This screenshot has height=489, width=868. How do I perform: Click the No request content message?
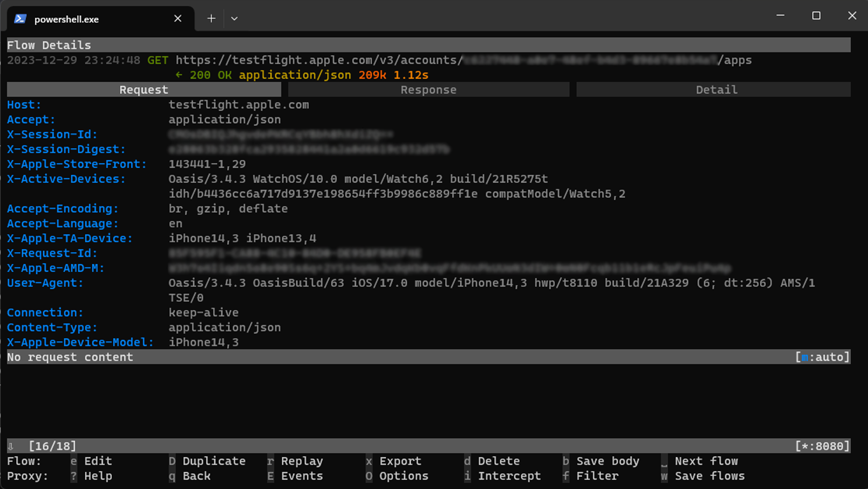pos(70,357)
